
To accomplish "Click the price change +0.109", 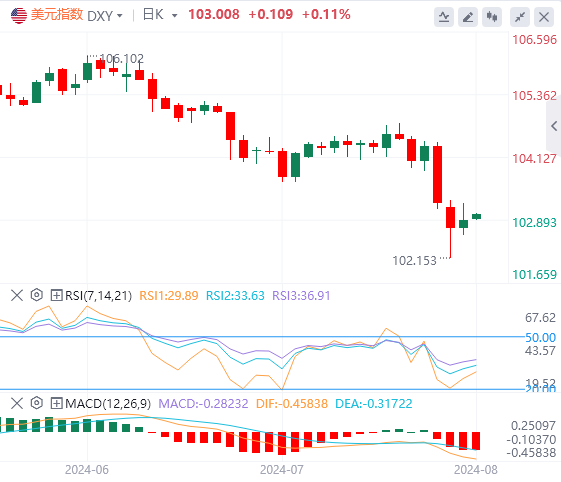I will tap(270, 15).
